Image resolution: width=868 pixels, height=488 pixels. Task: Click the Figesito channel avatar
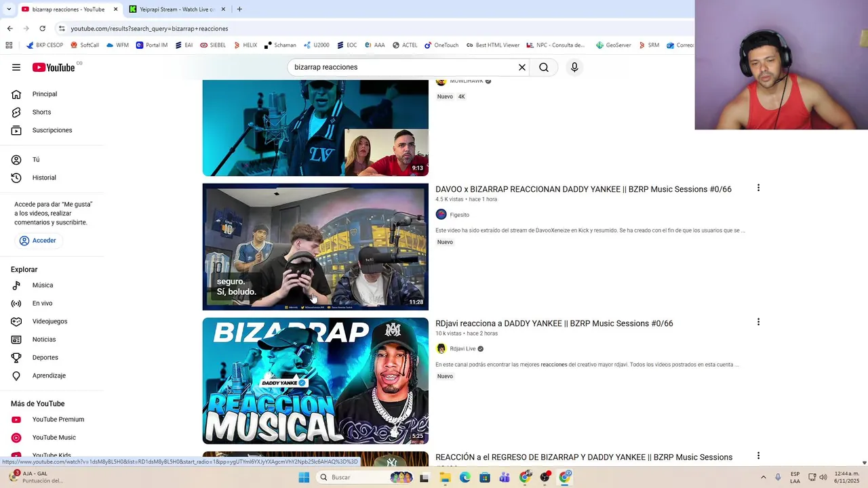[441, 214]
